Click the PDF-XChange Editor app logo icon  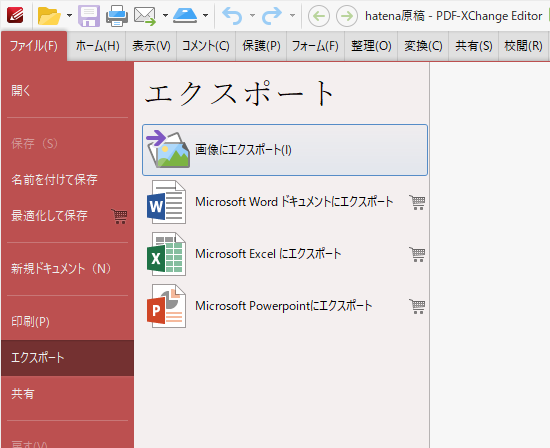point(15,15)
